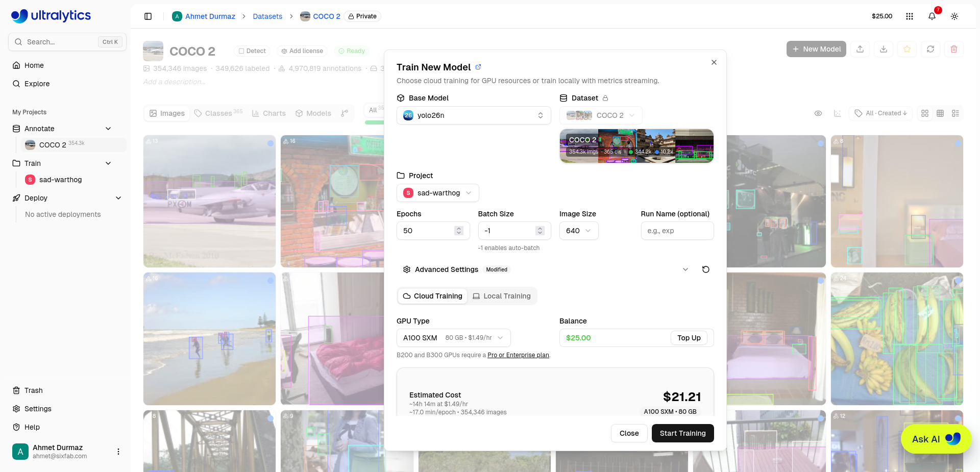This screenshot has width=980, height=472.
Task: Select the Cloud Training option
Action: click(433, 296)
